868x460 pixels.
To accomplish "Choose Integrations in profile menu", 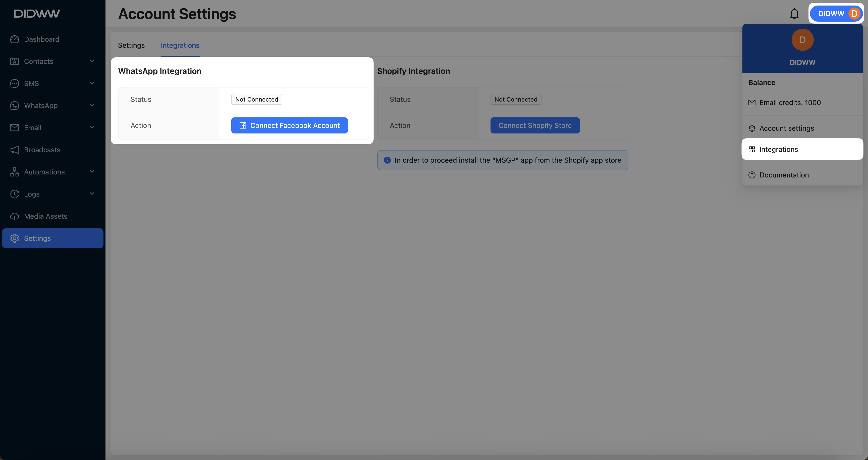I will point(802,149).
